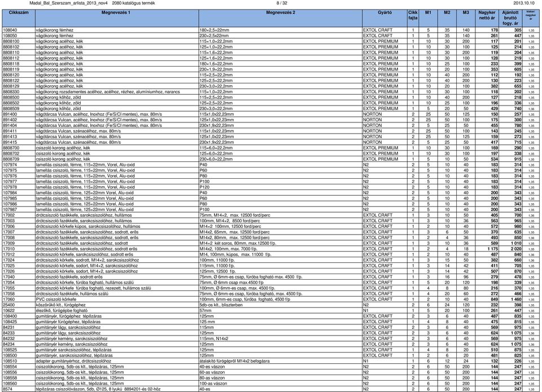The height and width of the screenshot is (392, 542).
Task: Click item number 8808509
Action: pyautogui.click(x=11, y=108)
